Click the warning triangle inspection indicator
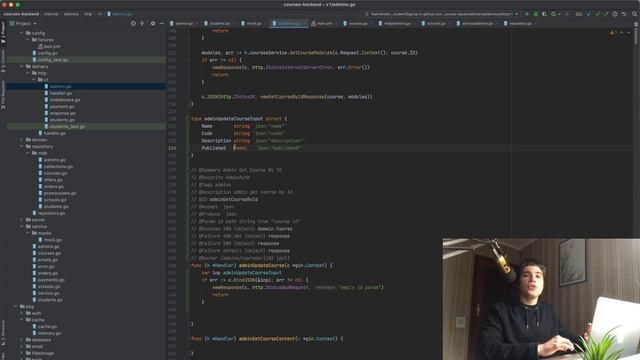640x360 pixels. coord(611,32)
